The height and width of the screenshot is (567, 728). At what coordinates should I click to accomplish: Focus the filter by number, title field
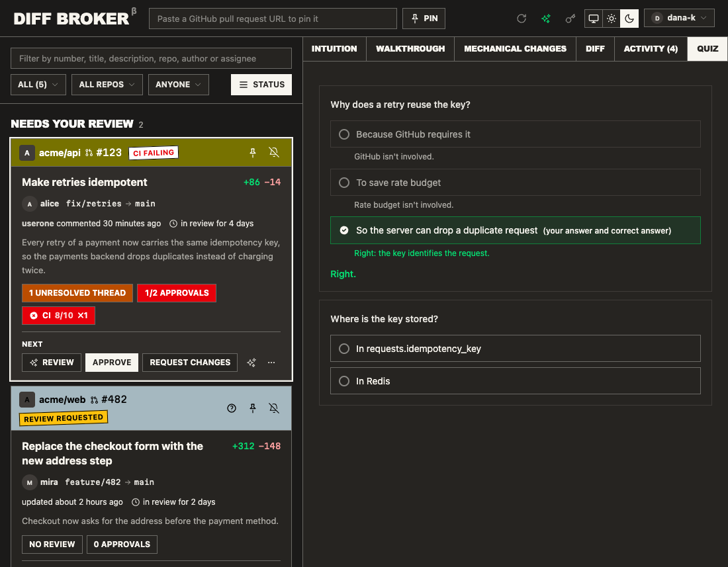point(152,58)
